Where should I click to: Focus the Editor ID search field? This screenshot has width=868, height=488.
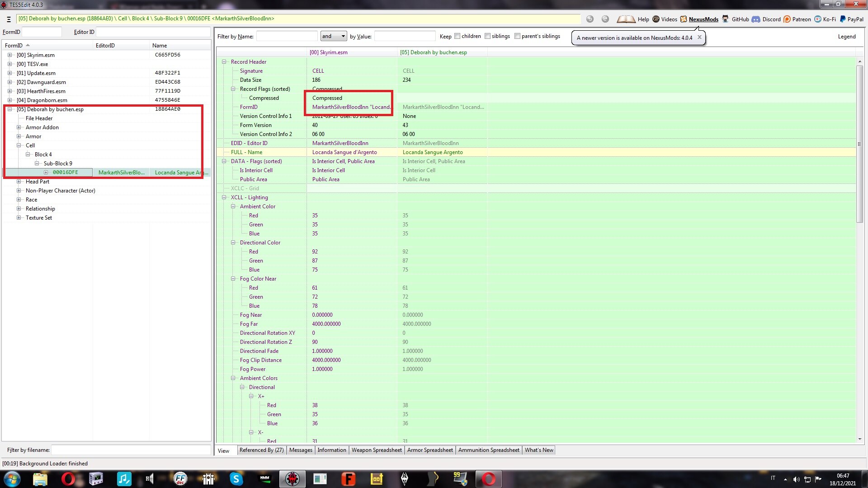(153, 32)
